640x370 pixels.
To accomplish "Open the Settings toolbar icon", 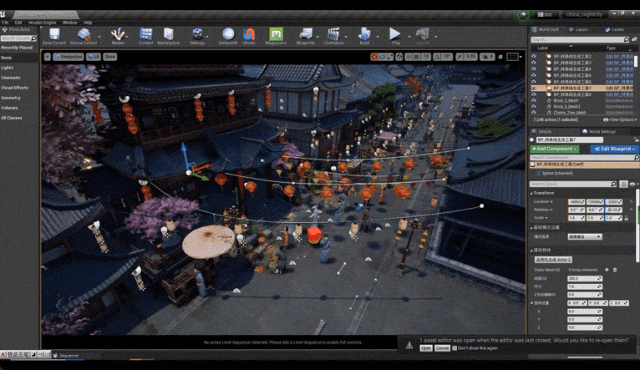I will pos(197,34).
